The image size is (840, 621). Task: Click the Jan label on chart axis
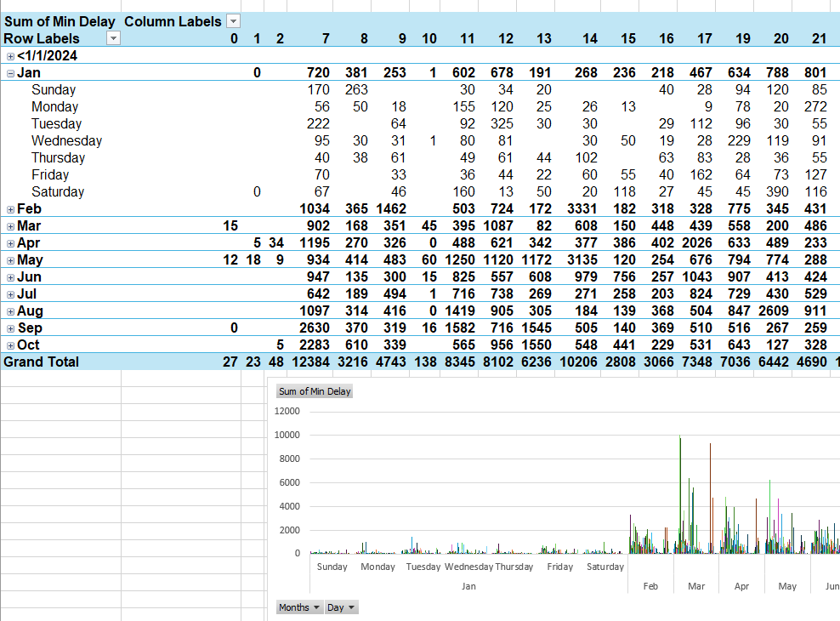[468, 586]
